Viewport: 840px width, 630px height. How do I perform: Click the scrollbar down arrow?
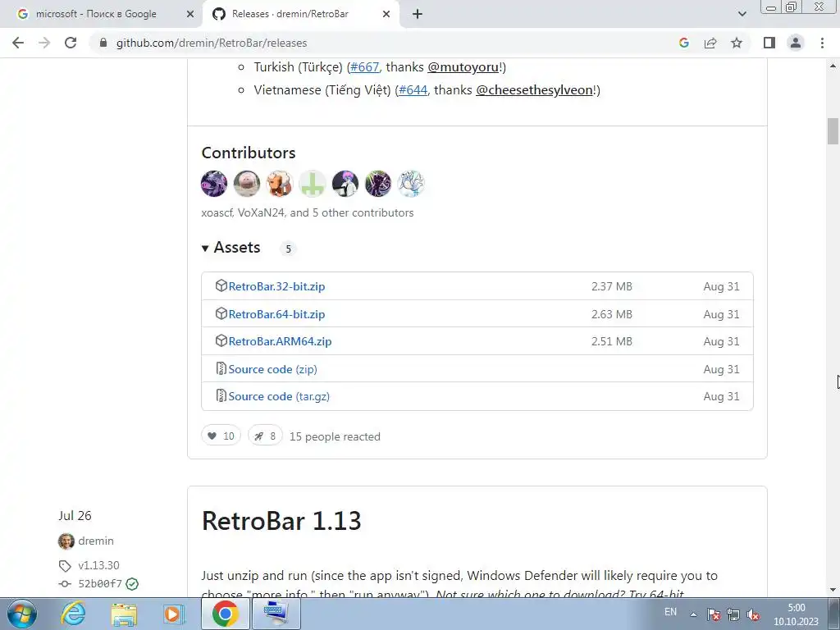[x=833, y=591]
